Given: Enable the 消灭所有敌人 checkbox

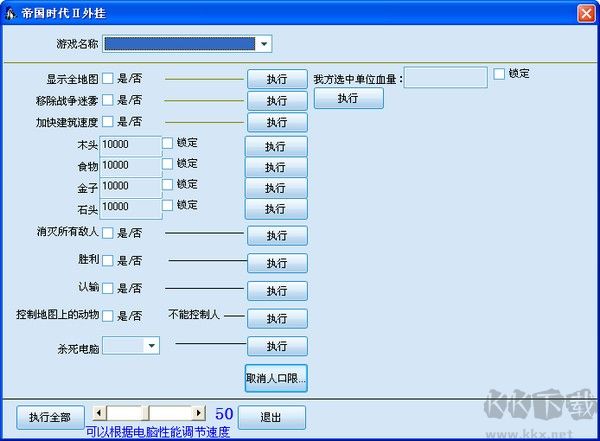Looking at the screenshot, I should [108, 233].
